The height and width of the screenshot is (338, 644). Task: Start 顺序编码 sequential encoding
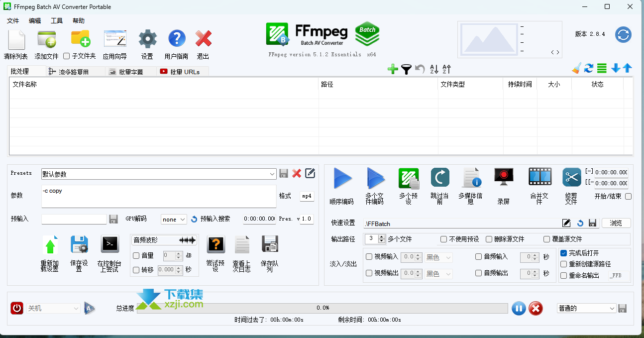point(342,177)
